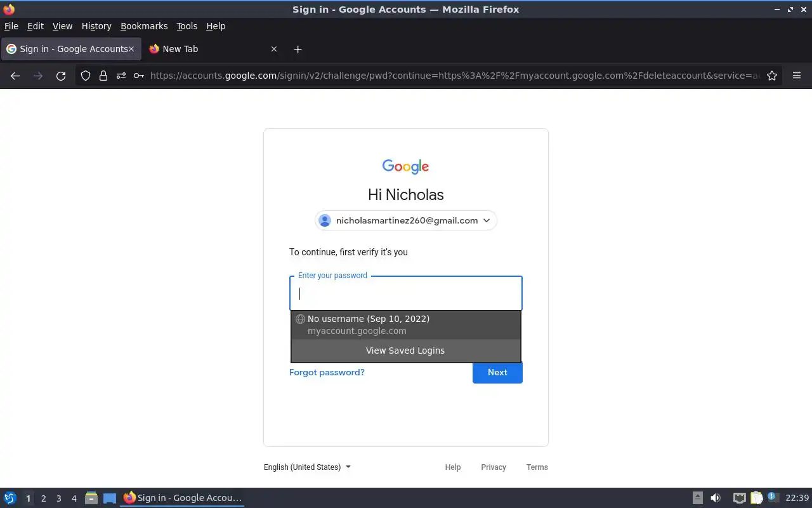
Task: Focus the Enter your password field
Action: (x=406, y=293)
